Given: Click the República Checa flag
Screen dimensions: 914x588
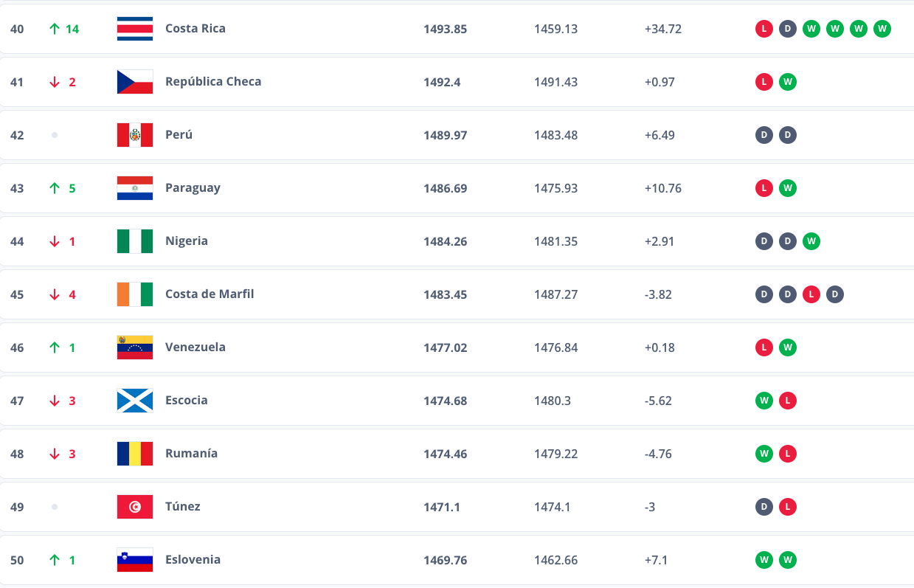Looking at the screenshot, I should coord(135,82).
